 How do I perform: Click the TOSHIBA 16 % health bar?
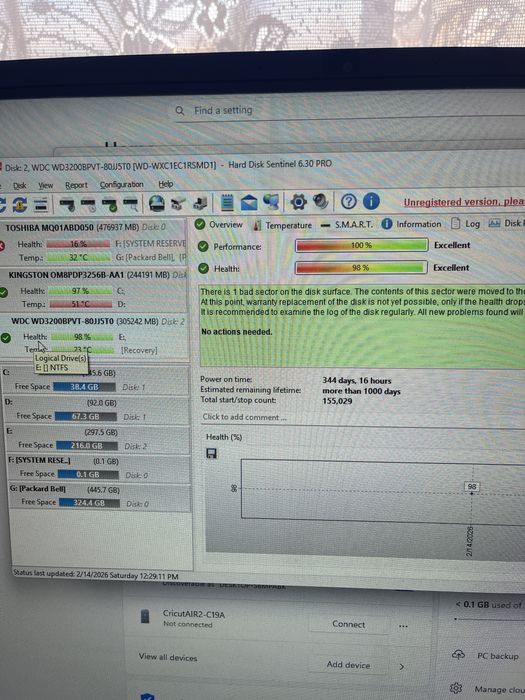coord(78,244)
